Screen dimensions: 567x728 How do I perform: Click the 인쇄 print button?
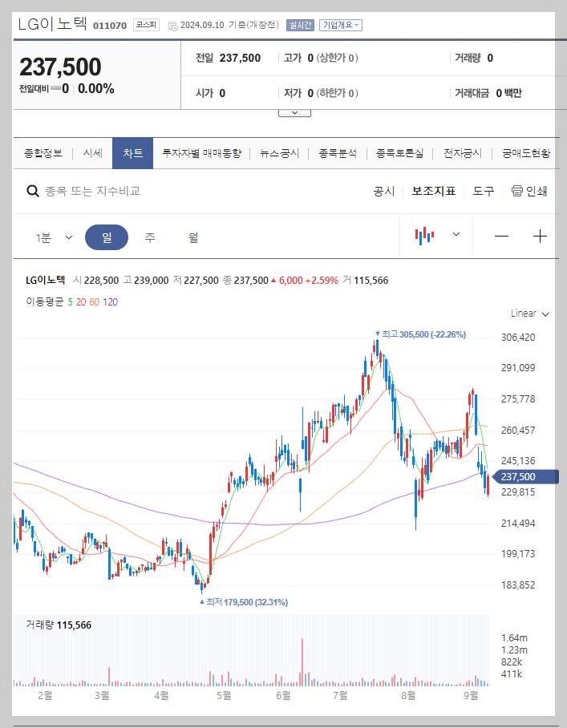coord(537,191)
